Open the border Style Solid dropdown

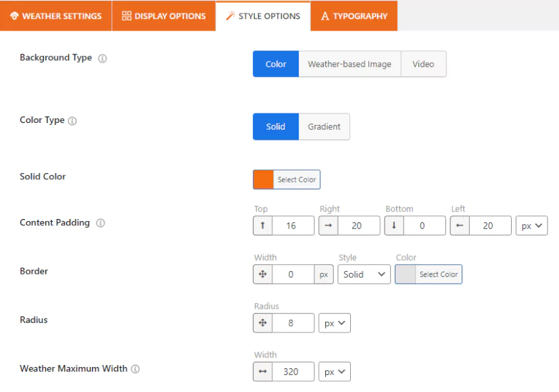(364, 274)
